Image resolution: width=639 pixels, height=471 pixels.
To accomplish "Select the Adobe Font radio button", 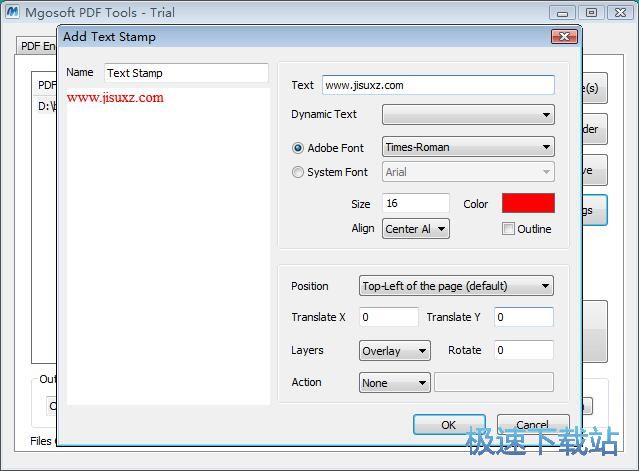I will (298, 148).
